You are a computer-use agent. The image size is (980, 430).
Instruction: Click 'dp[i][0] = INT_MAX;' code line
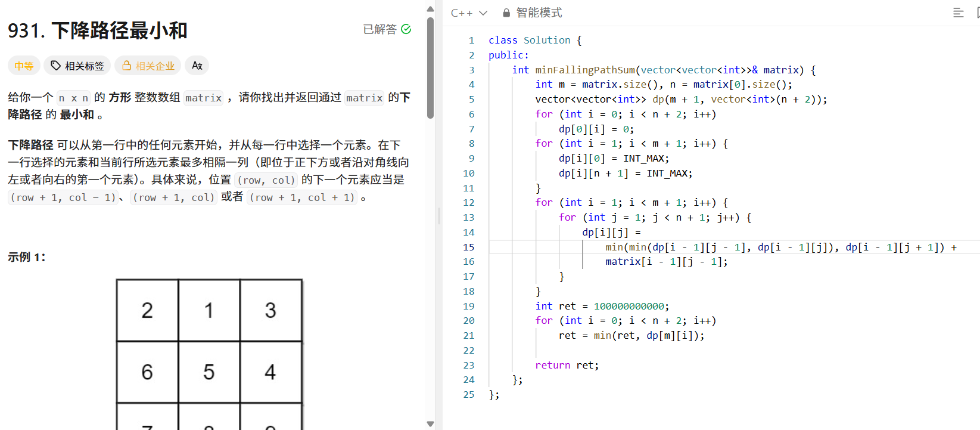614,158
